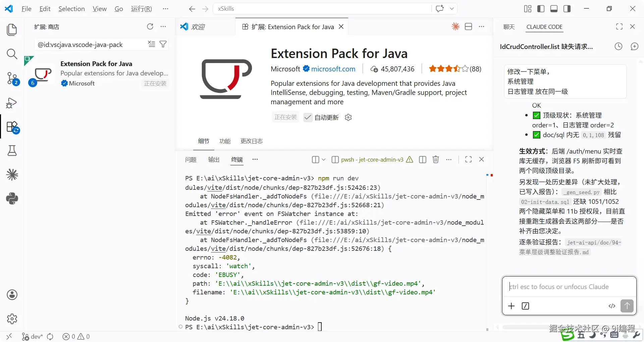The height and width of the screenshot is (342, 644).
Task: Go forward using the navigation arrow
Action: pyautogui.click(x=205, y=9)
